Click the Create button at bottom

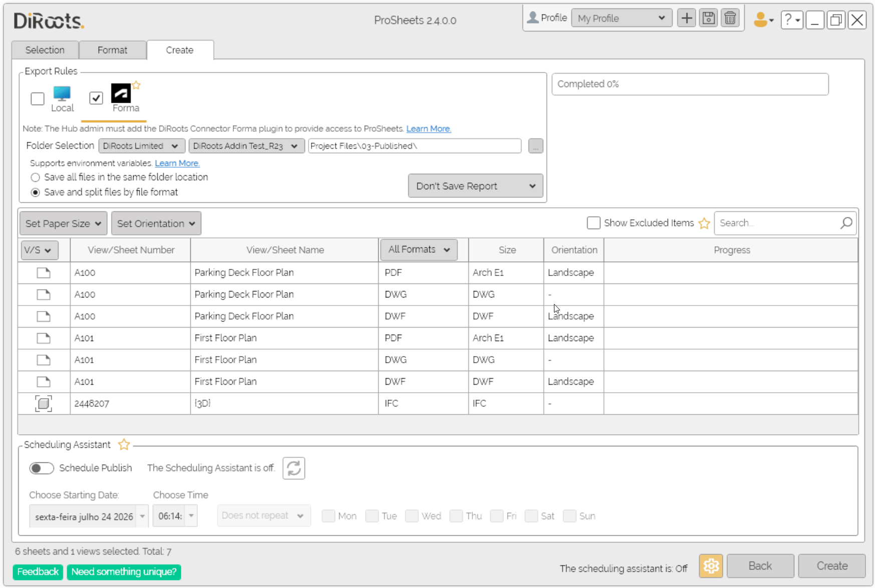(x=832, y=566)
